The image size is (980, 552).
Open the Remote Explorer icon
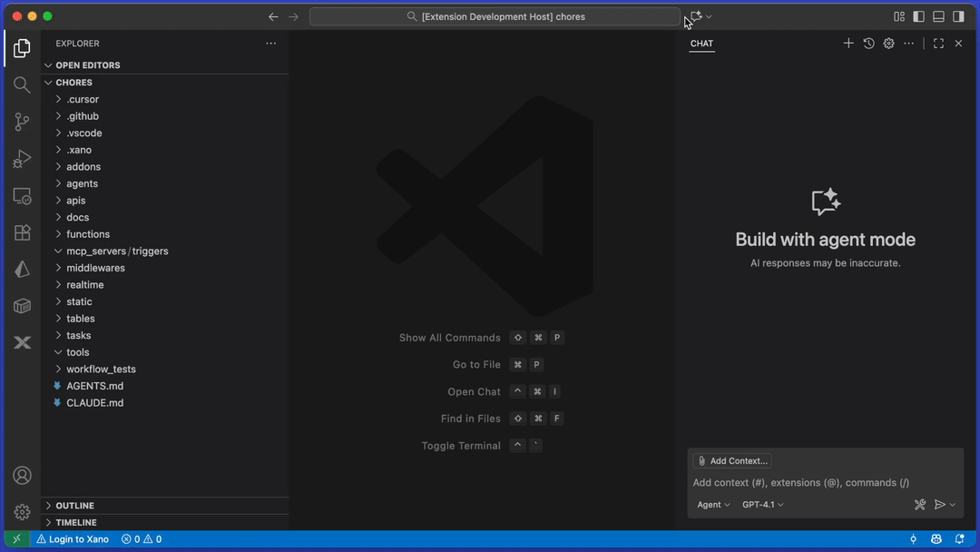click(x=22, y=196)
